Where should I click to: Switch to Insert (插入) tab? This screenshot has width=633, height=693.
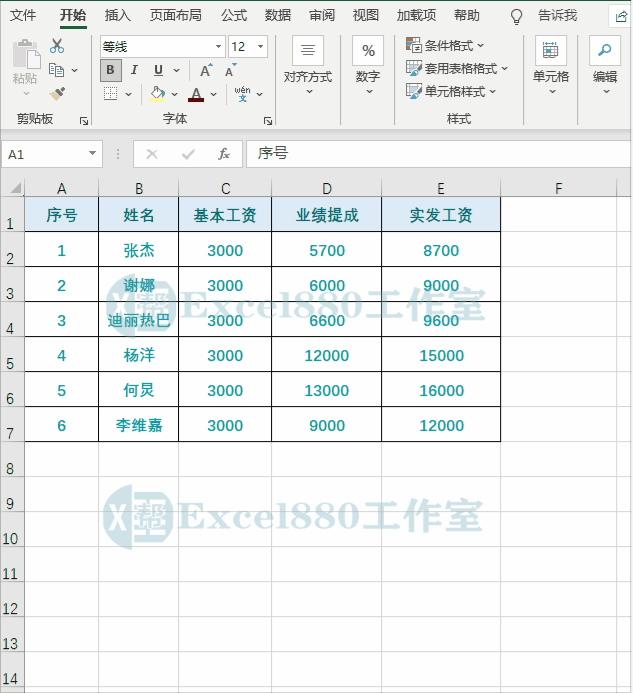pyautogui.click(x=118, y=15)
